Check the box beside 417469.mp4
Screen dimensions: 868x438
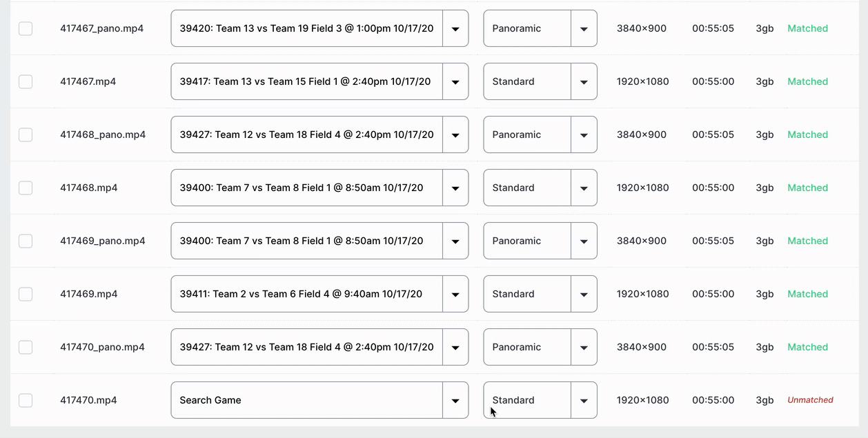click(26, 294)
